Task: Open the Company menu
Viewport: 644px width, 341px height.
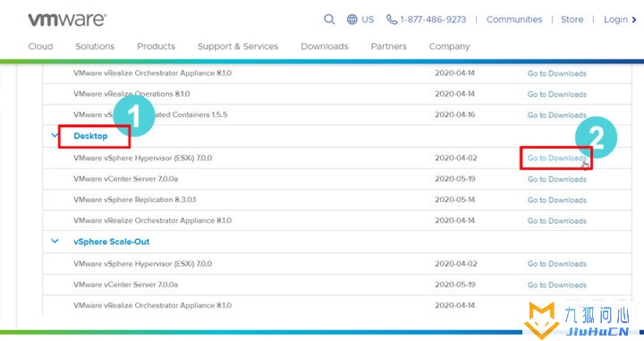Action: tap(449, 47)
